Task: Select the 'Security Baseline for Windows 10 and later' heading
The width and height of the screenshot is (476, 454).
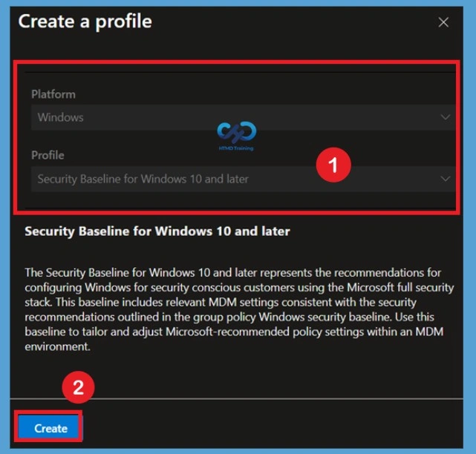Action: tap(157, 231)
